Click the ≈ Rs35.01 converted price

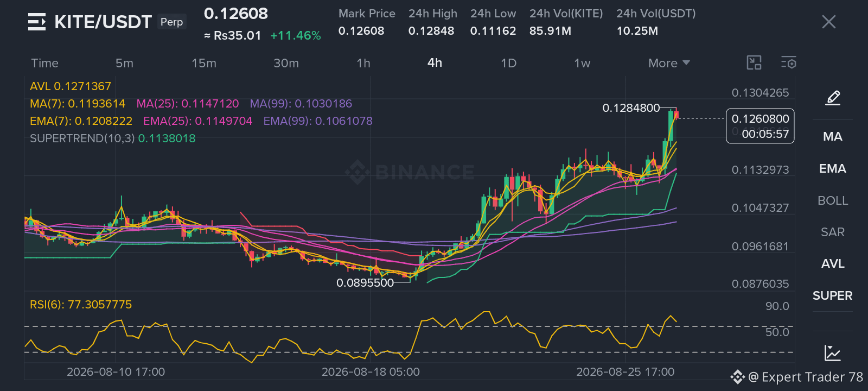tap(233, 36)
